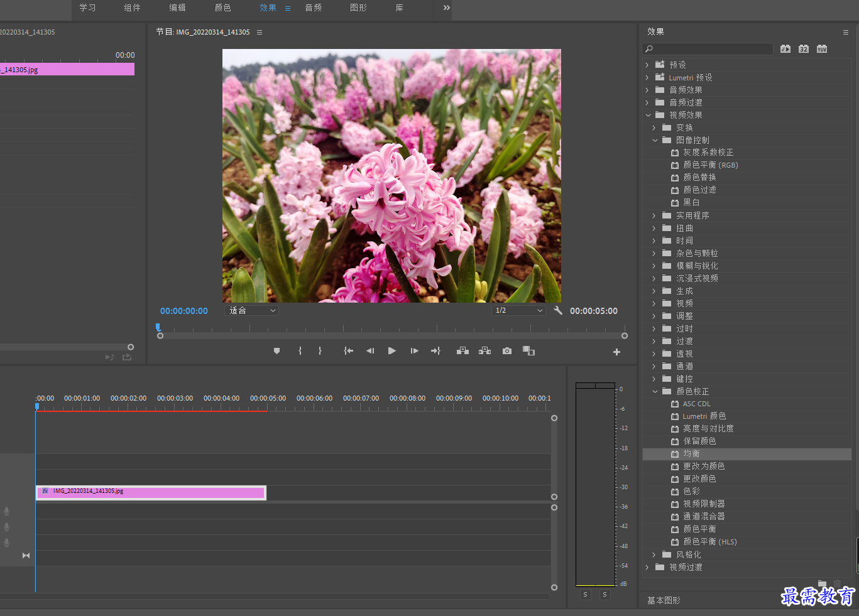Click the Mark In button
Screen dimensions: 859x616
[x=300, y=351]
